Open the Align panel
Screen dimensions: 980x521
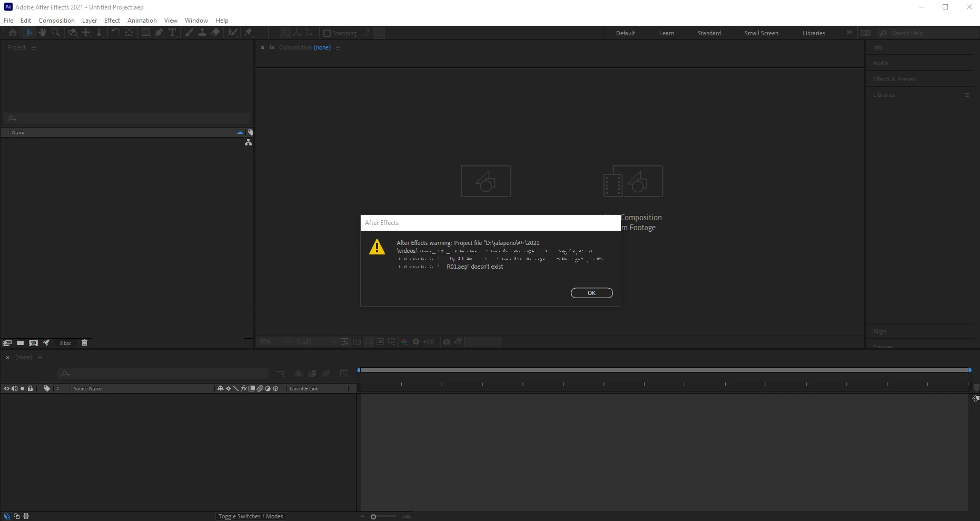pyautogui.click(x=879, y=331)
